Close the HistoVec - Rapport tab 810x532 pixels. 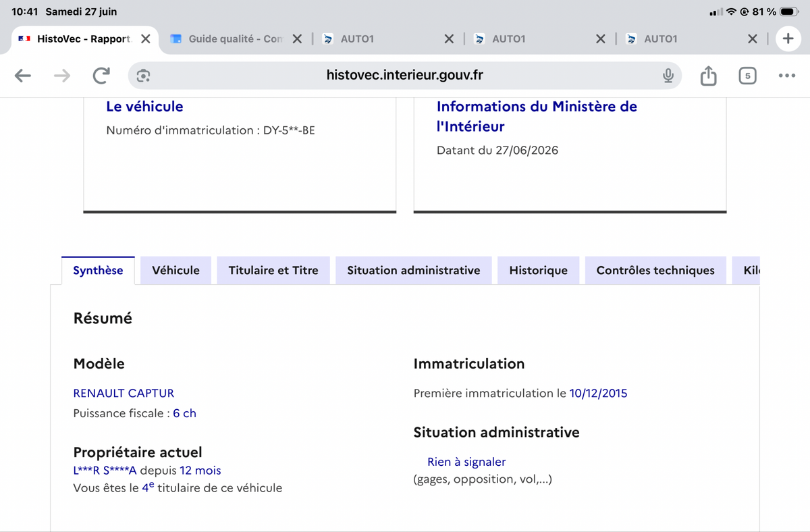point(145,39)
